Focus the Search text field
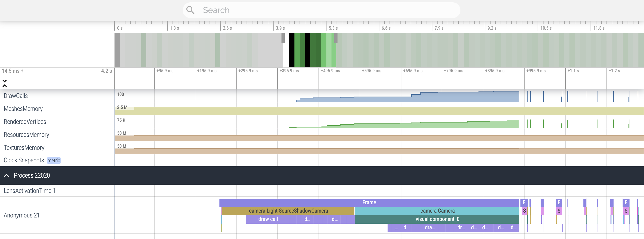Viewport: 644px width, 239px height. pyautogui.click(x=325, y=10)
